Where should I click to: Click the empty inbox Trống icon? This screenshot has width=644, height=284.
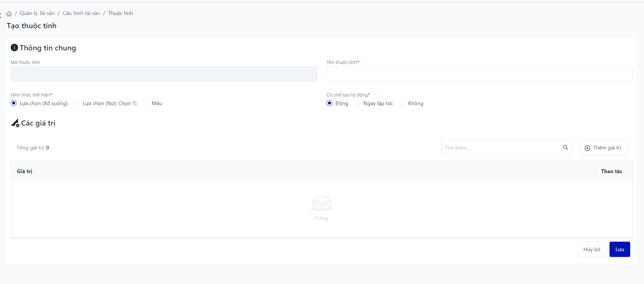click(x=322, y=203)
